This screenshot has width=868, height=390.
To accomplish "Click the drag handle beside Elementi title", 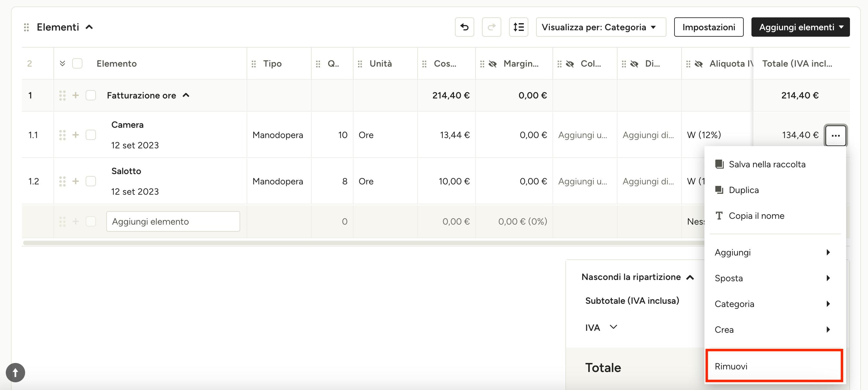I will [26, 27].
